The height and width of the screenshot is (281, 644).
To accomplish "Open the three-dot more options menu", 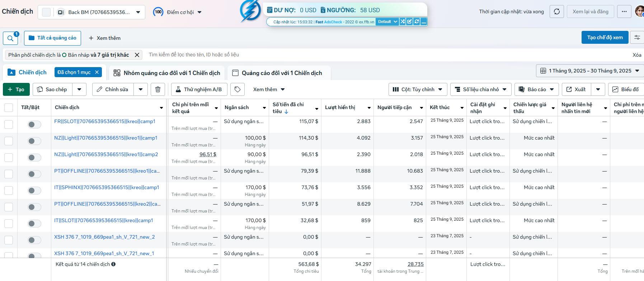I will [x=624, y=11].
